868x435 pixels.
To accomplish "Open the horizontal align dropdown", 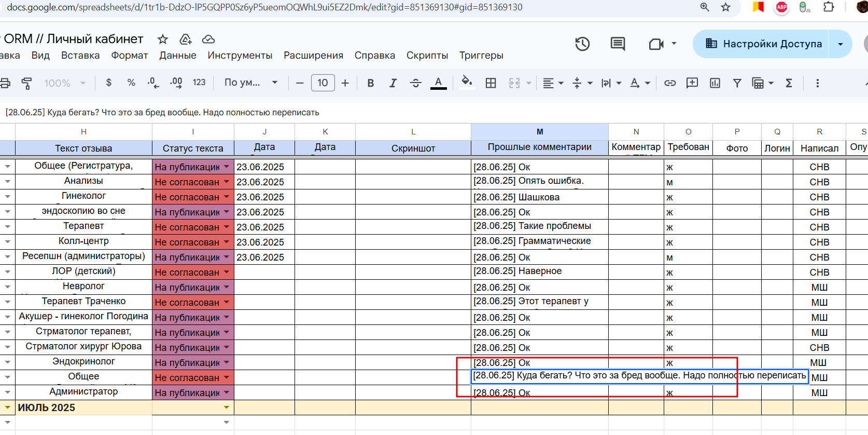I will [x=553, y=83].
